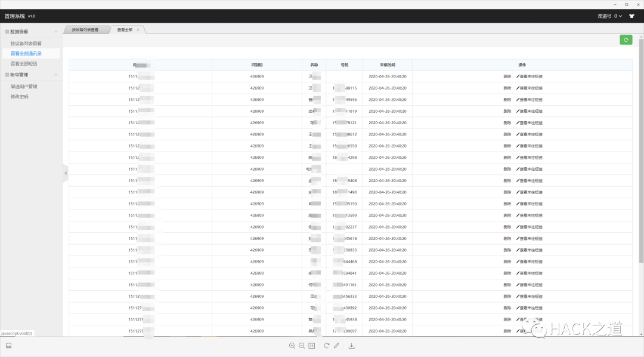
Task: Open 查看全部短信 in the sidebar
Action: [x=24, y=64]
